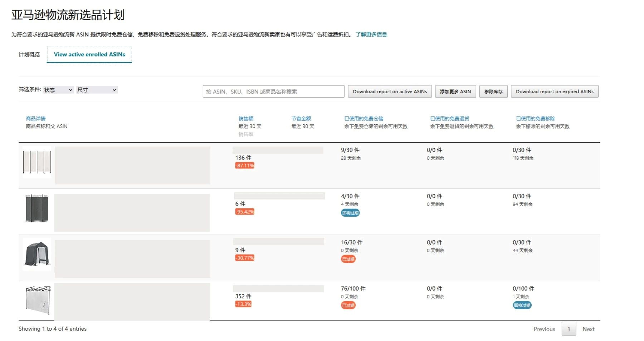Go to the Next page of entries
The width and height of the screenshot is (644, 341).
coord(588,329)
